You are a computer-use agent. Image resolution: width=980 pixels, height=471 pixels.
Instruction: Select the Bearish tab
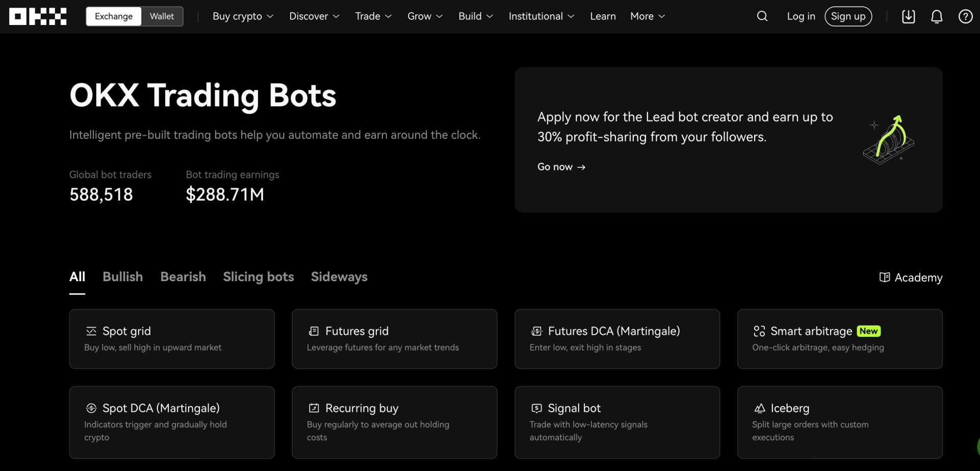pyautogui.click(x=183, y=277)
